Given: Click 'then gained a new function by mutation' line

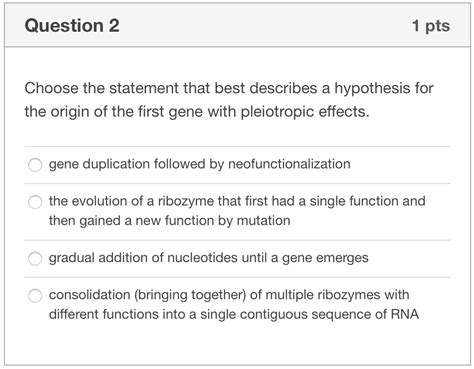Looking at the screenshot, I should point(170,221).
